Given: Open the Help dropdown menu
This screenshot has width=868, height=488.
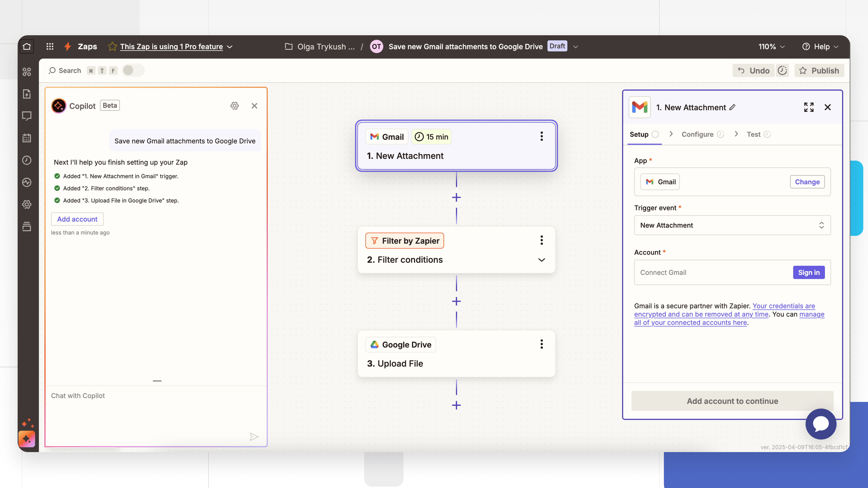Looking at the screenshot, I should pyautogui.click(x=821, y=47).
